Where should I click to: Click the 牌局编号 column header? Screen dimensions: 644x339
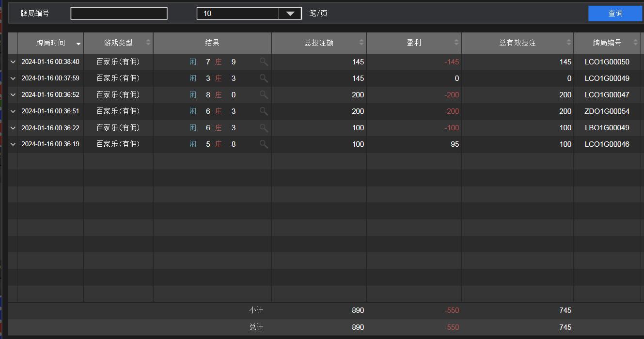point(607,43)
